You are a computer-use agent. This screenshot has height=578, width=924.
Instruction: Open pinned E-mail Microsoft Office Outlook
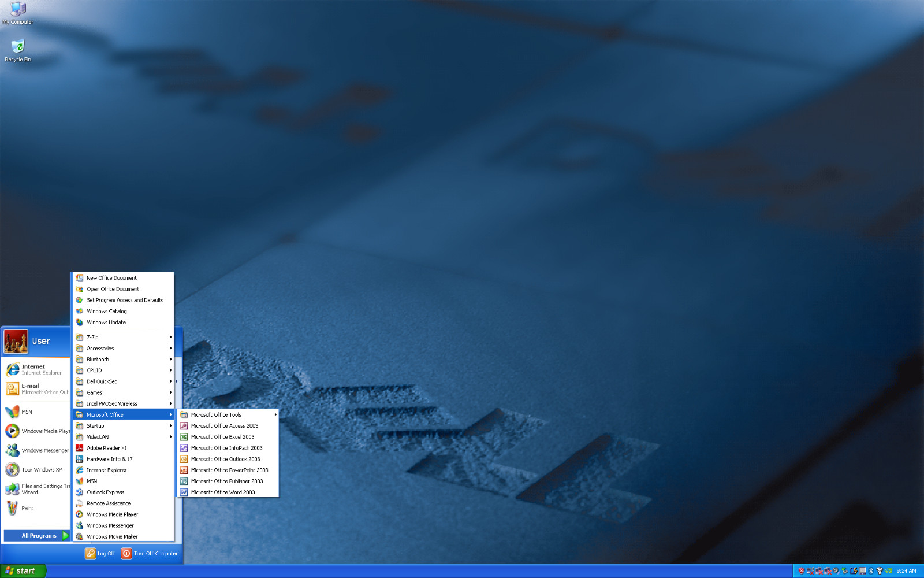click(36, 389)
